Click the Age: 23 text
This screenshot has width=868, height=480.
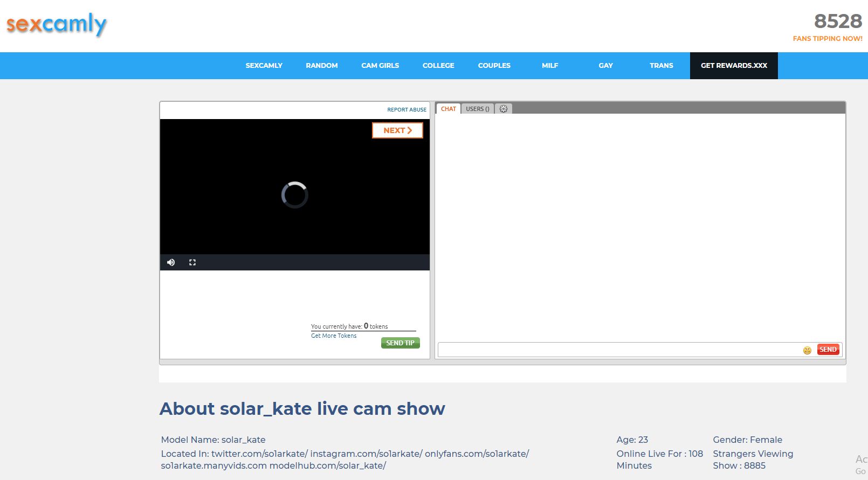click(632, 440)
